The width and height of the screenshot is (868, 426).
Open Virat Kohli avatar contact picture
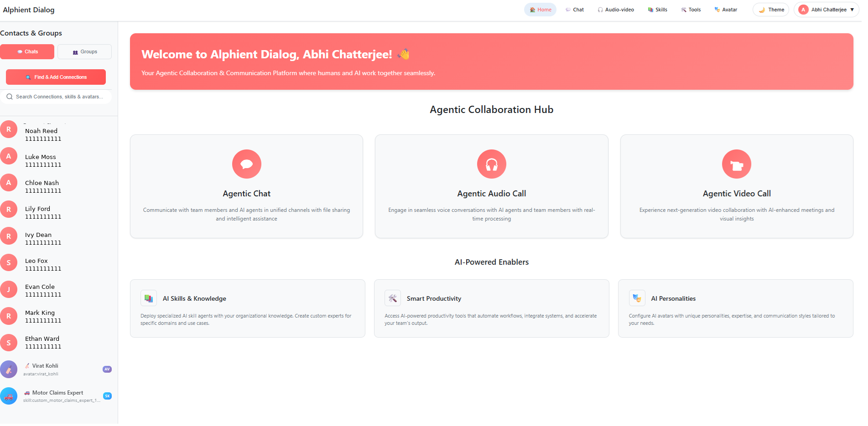coord(9,370)
